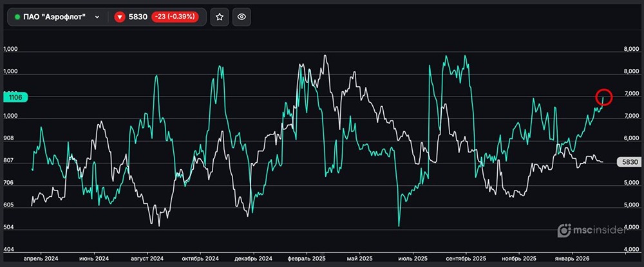Click the май 2025 date label

pyautogui.click(x=360, y=259)
